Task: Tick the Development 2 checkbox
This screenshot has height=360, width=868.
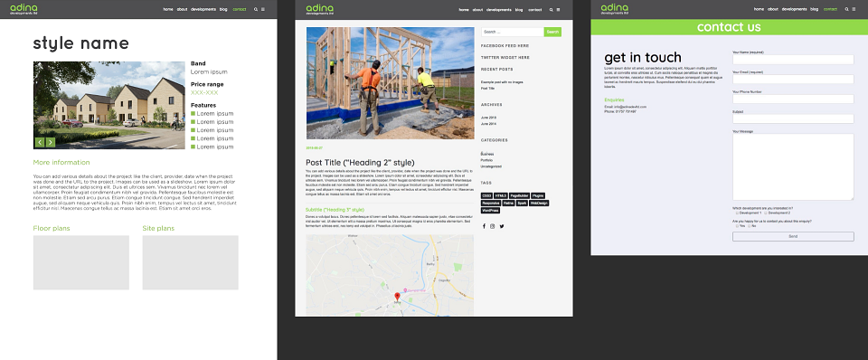Action: click(x=766, y=213)
